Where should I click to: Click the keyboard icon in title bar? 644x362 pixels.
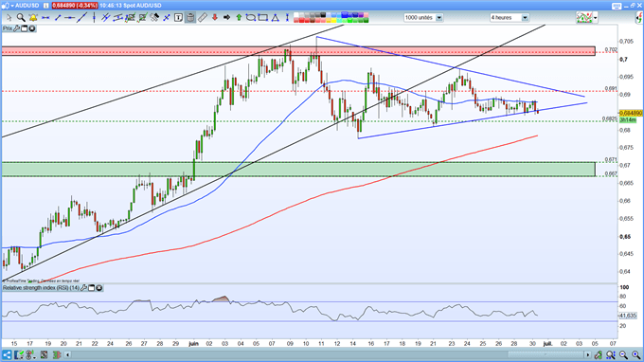[x=617, y=6]
